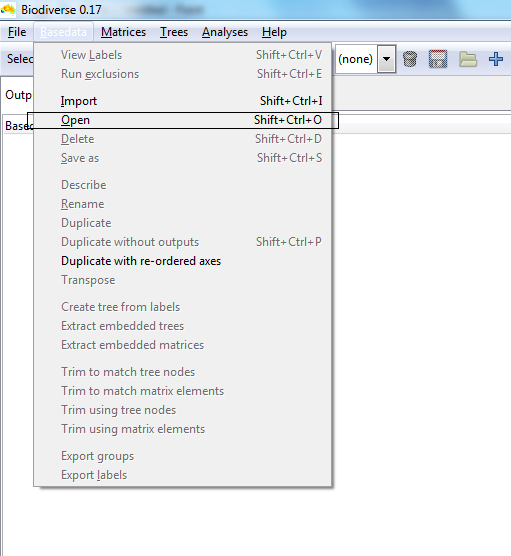Click the blue plus new icon
This screenshot has height=556, width=511.
tap(495, 59)
